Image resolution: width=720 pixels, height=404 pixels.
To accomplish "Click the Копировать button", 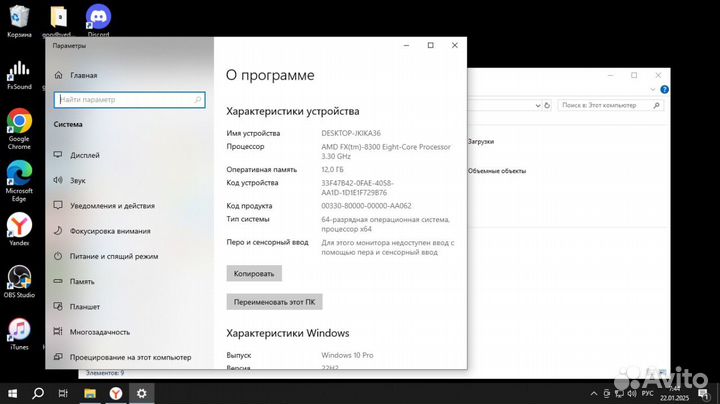I will pyautogui.click(x=254, y=274).
